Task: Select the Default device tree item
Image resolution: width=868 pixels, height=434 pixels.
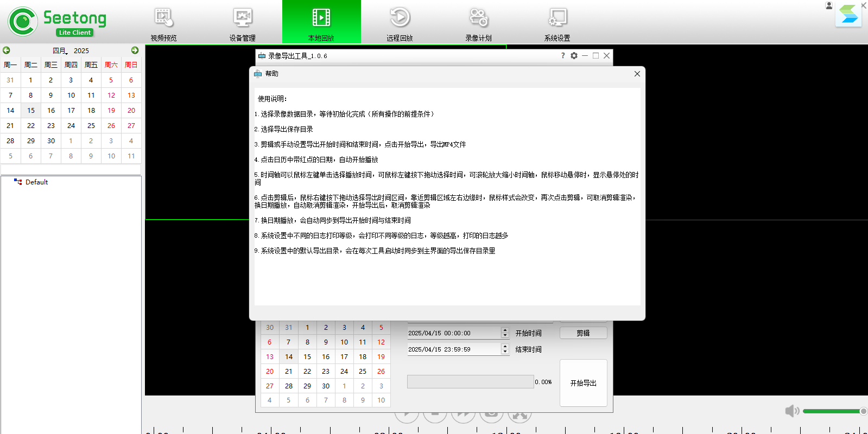Action: [x=36, y=182]
